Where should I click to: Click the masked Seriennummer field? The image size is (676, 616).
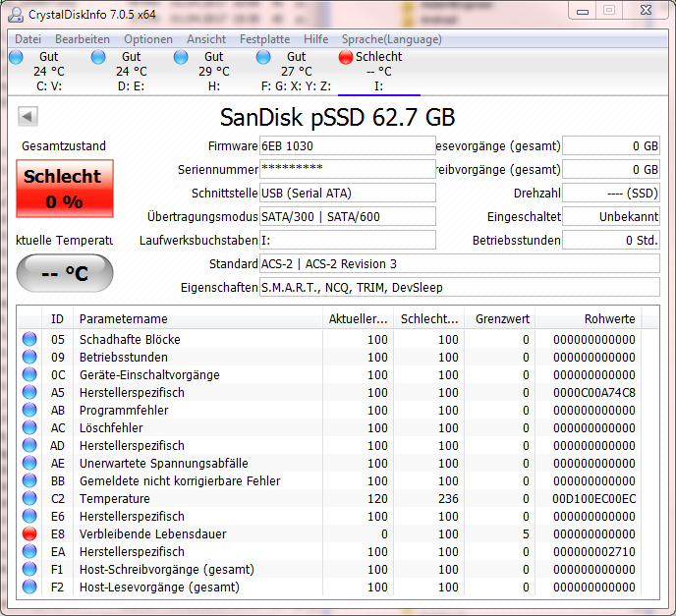pos(348,169)
